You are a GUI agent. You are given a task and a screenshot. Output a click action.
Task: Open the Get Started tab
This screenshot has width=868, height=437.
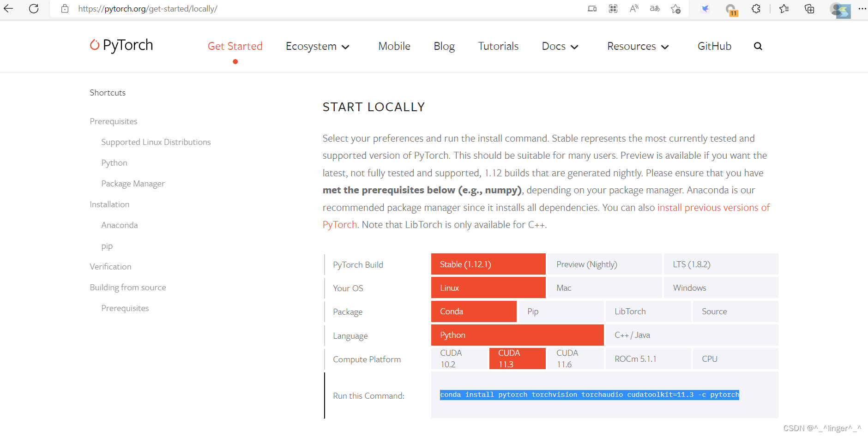point(235,46)
